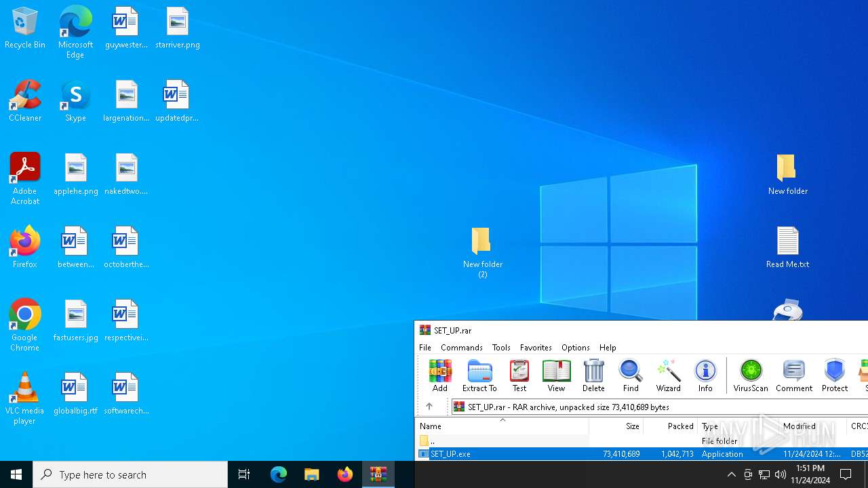This screenshot has height=488, width=868.
Task: Select the Read Me.txt desktop file
Action: coord(788,248)
